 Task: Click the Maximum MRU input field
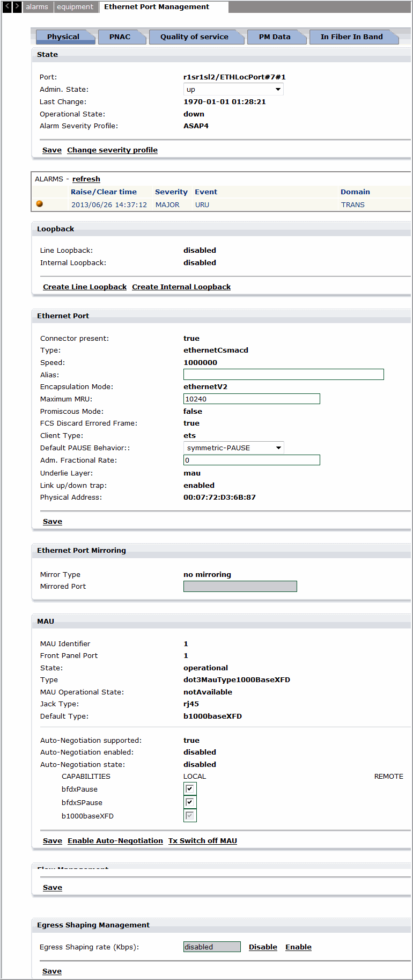tap(252, 399)
